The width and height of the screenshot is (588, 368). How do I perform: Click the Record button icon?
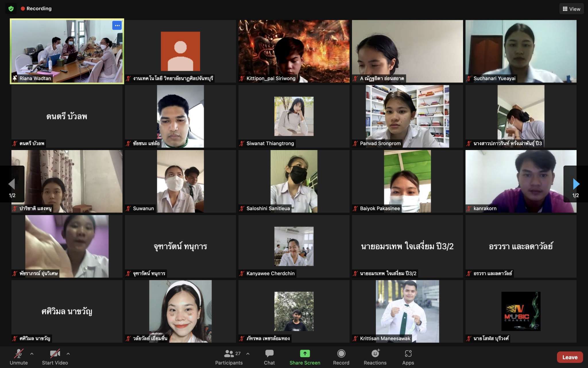[x=341, y=354]
